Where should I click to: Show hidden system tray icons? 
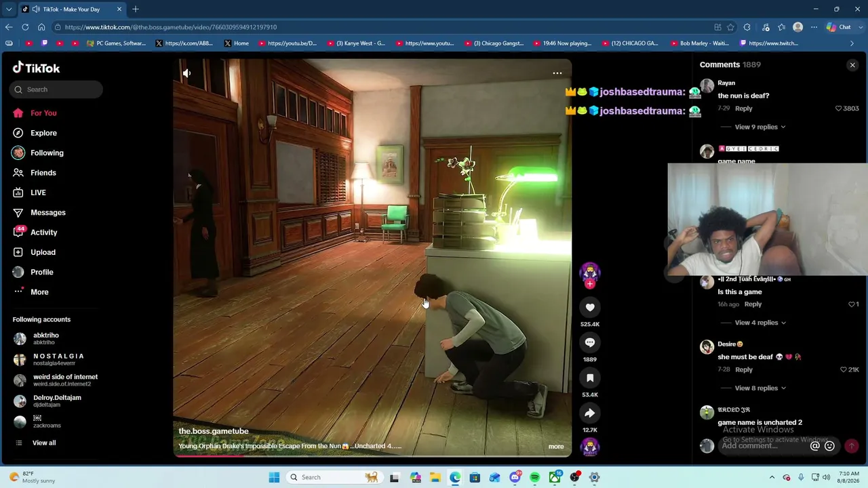[x=772, y=477]
